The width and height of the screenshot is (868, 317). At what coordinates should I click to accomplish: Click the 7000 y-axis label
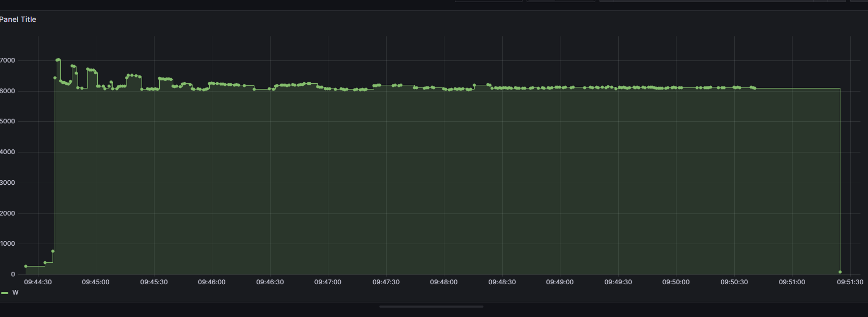point(8,60)
